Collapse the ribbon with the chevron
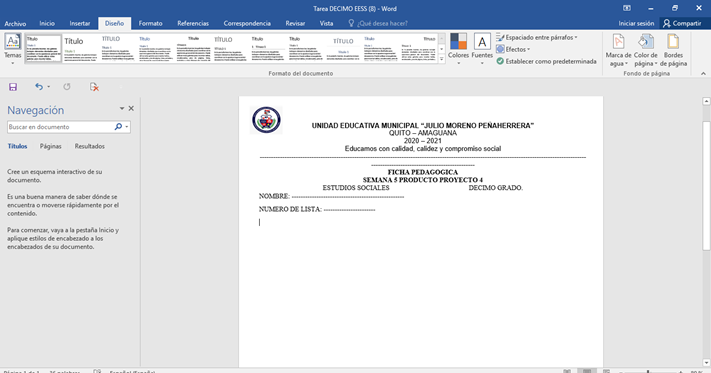The image size is (711, 373). (703, 73)
